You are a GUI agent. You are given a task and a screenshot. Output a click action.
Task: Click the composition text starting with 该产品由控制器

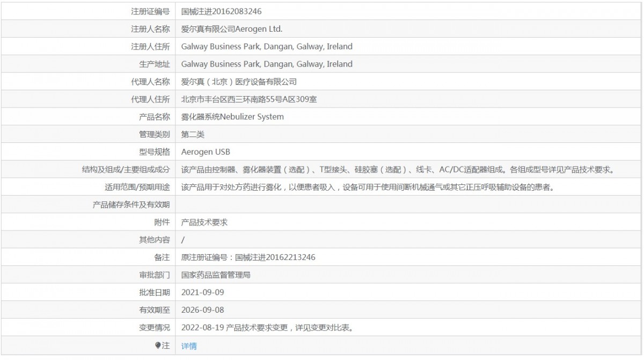397,170
